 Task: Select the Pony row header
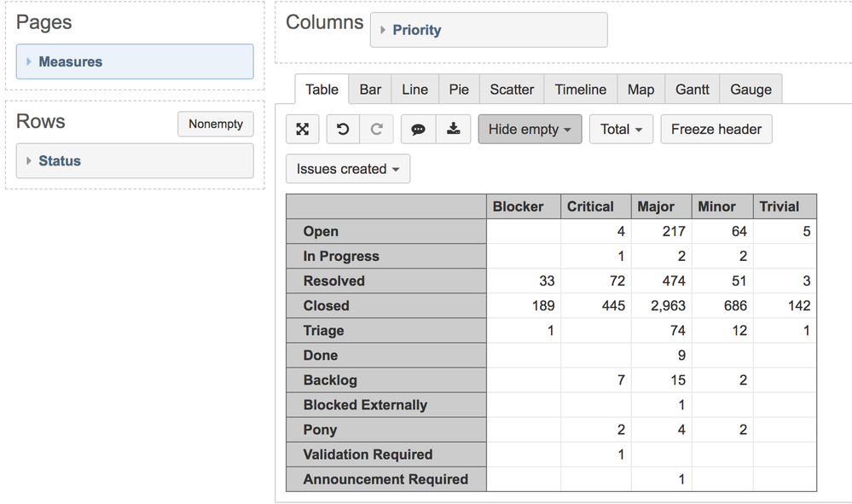[386, 430]
